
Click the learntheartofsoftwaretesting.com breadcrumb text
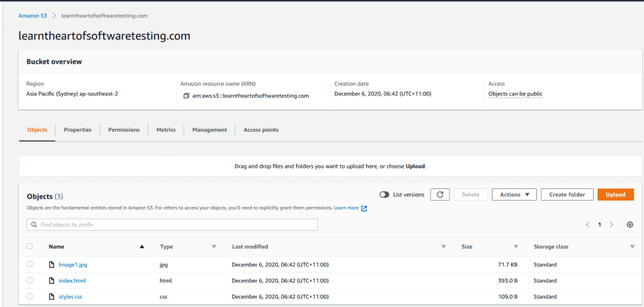(104, 15)
